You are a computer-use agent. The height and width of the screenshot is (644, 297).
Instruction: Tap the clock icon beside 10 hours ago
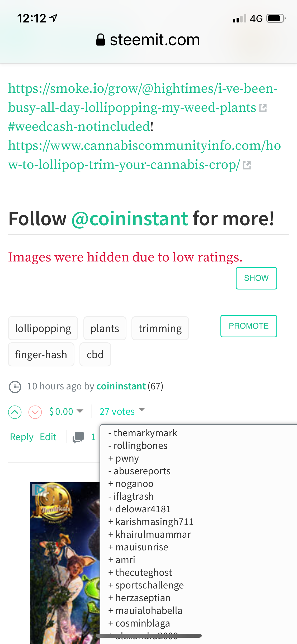15,387
